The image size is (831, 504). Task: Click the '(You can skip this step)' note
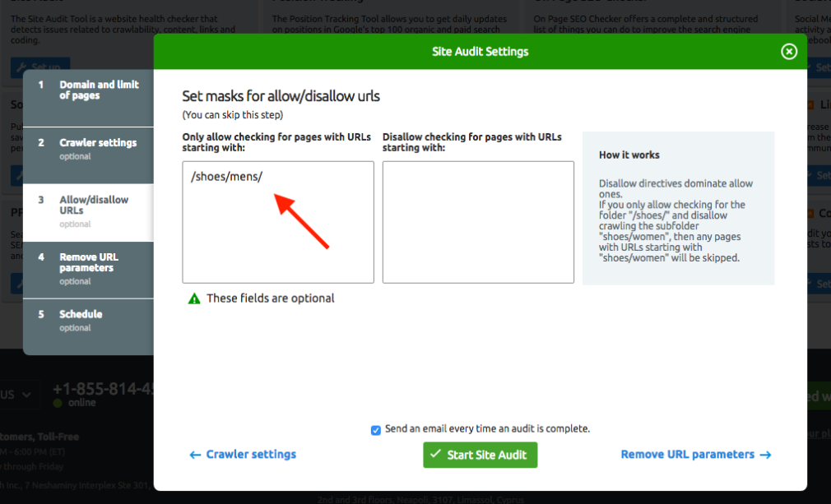tap(233, 115)
